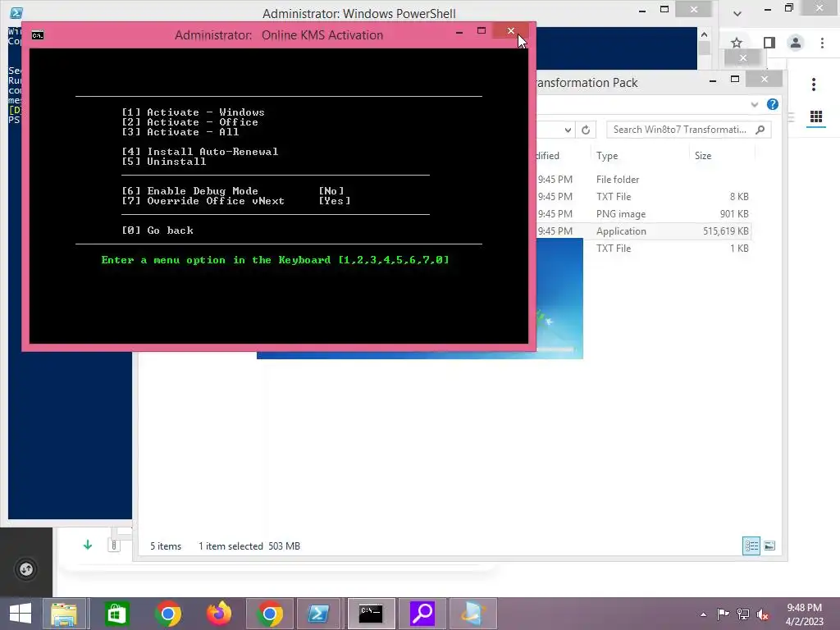Open the Chrome profile avatar
The width and height of the screenshot is (840, 630).
(x=796, y=43)
